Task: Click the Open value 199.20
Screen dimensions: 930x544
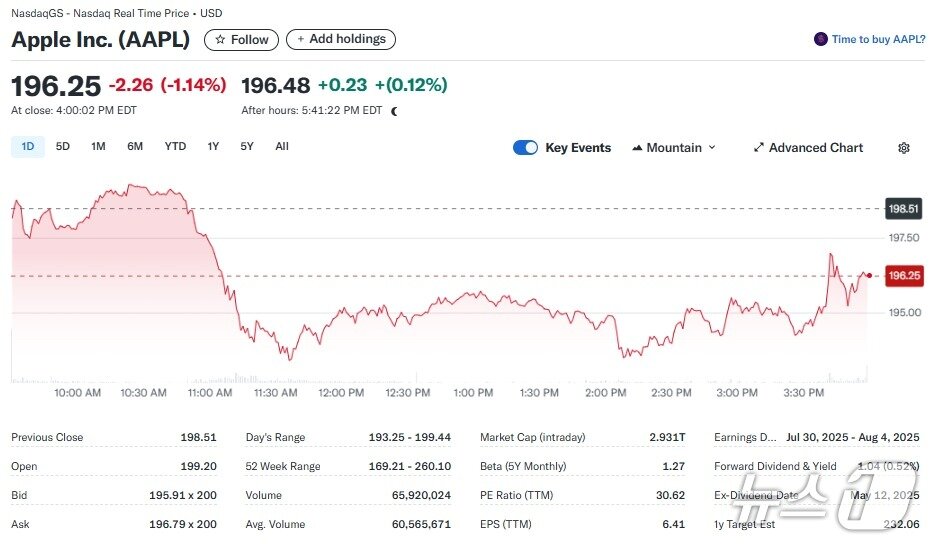Action: [x=199, y=466]
